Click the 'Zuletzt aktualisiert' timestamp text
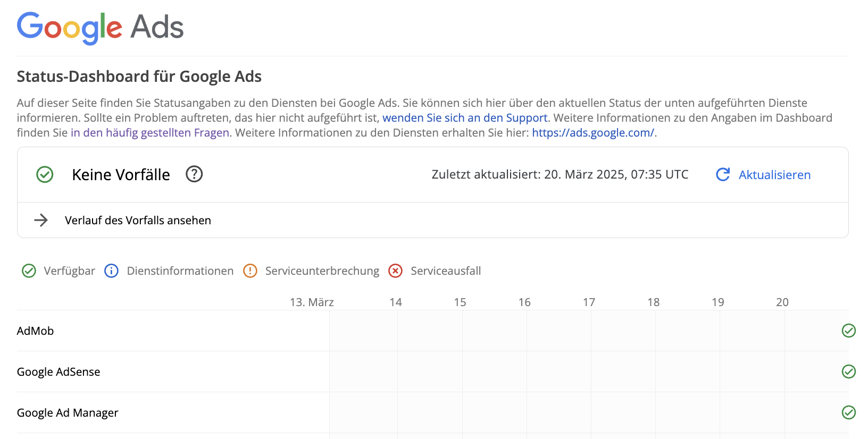This screenshot has width=868, height=439. click(x=560, y=174)
